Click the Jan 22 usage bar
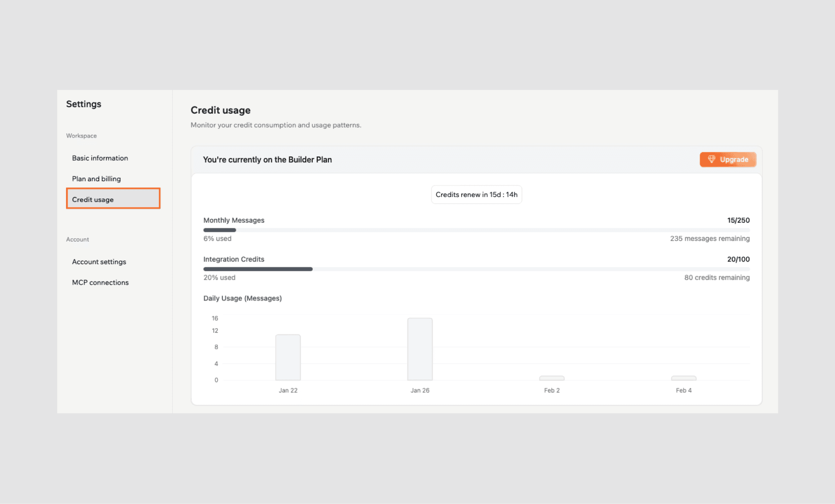Image resolution: width=835 pixels, height=504 pixels. coord(288,357)
